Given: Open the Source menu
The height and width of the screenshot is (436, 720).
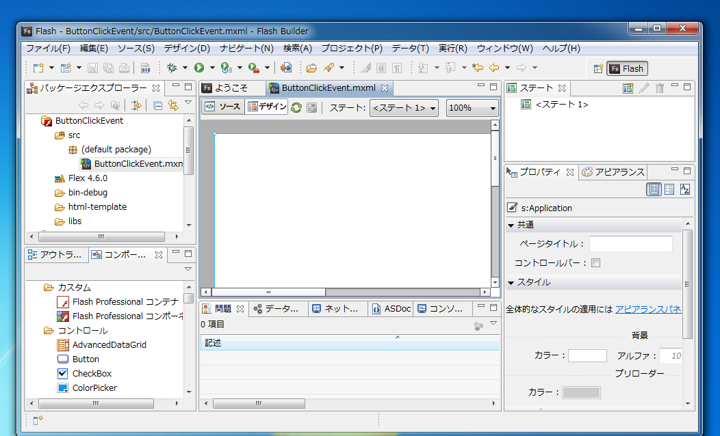Looking at the screenshot, I should tap(136, 49).
